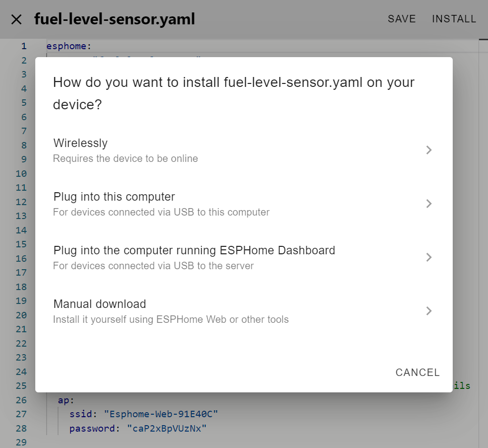The height and width of the screenshot is (448, 488).
Task: Click the chevron next to Manual download
Action: (429, 311)
